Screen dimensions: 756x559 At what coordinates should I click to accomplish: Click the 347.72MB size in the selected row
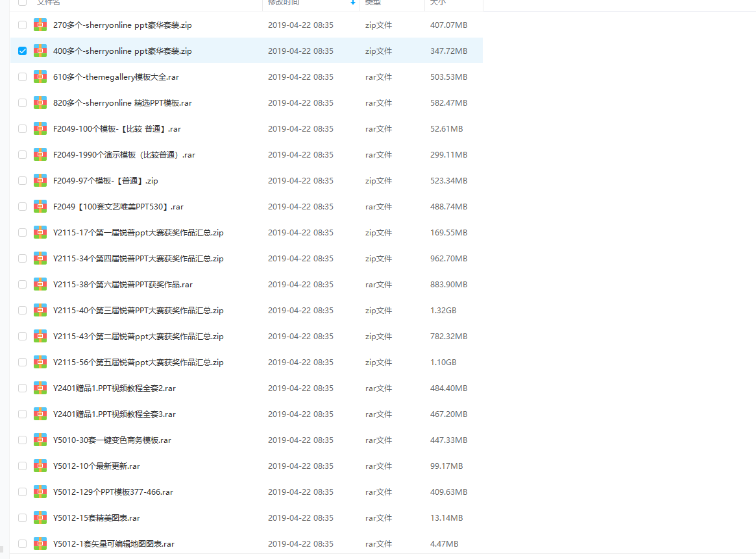click(449, 51)
